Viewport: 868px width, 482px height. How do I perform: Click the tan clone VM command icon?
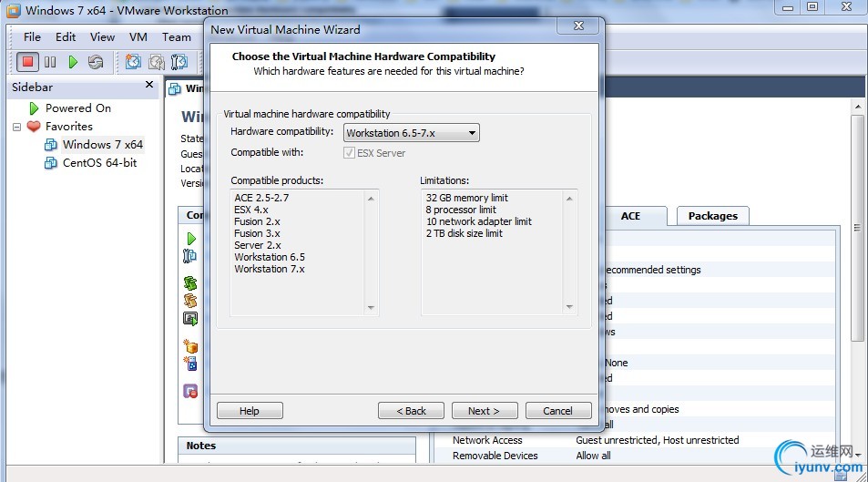click(190, 301)
